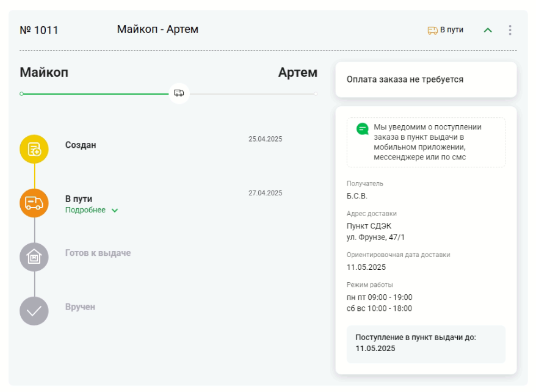The width and height of the screenshot is (536, 392).
Task: Open the "В пути" status dropdown in the header
Action: (x=452, y=29)
